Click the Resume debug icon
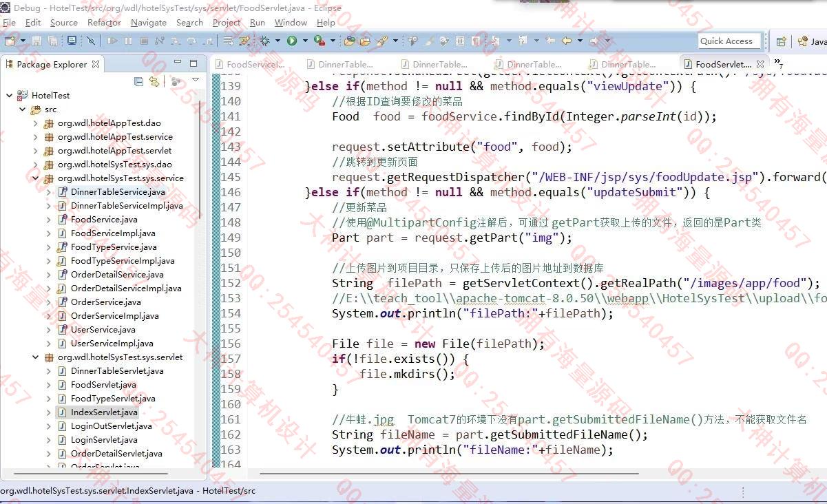 [112, 41]
